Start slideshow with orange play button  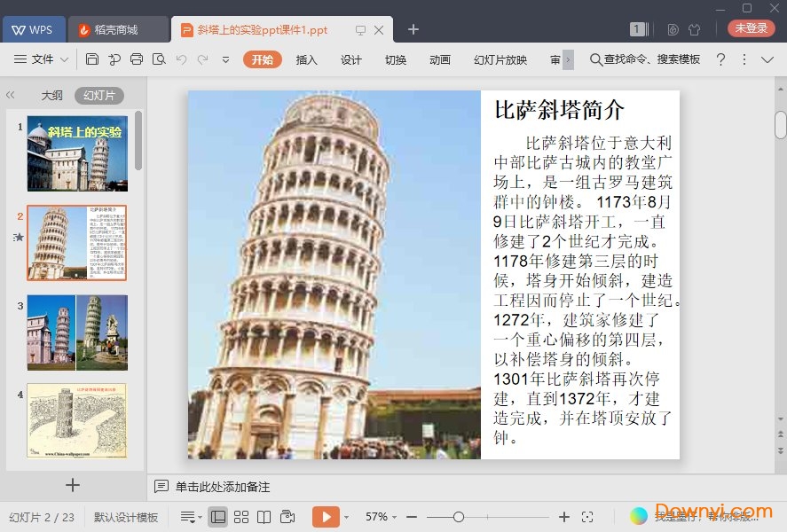click(x=326, y=517)
